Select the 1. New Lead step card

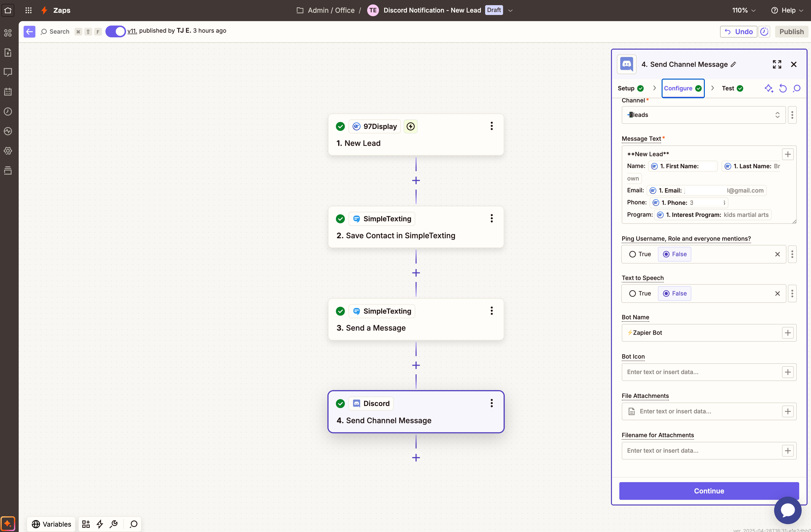(416, 135)
